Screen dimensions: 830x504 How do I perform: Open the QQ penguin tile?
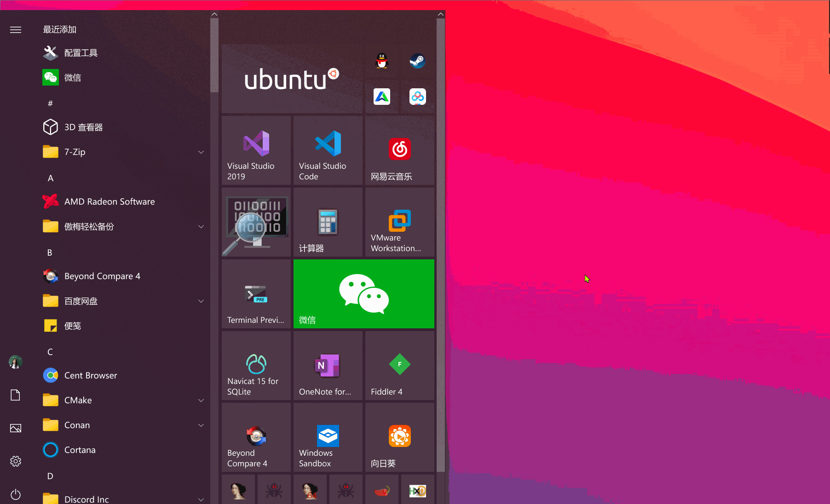382,61
